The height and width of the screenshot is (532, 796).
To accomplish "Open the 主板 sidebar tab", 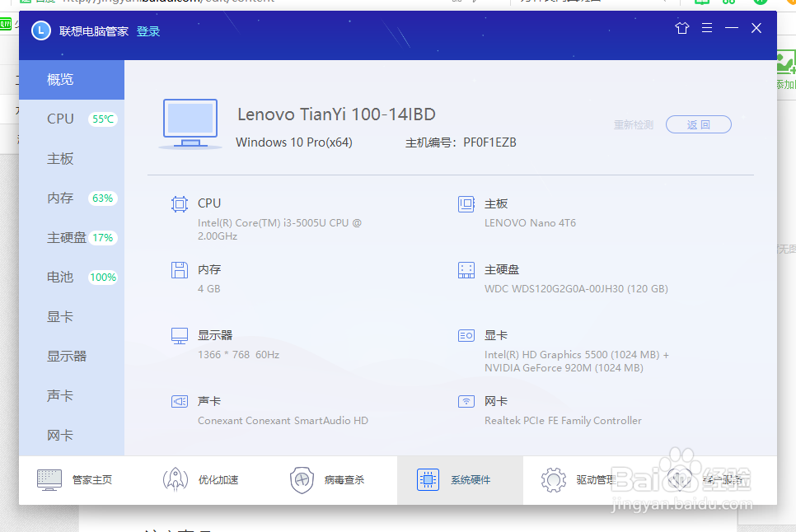I will point(72,159).
